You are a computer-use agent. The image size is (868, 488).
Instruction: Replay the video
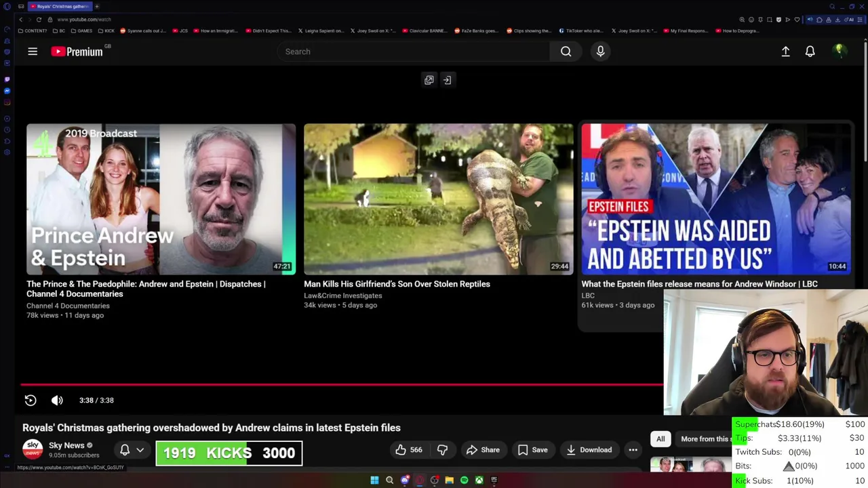click(31, 401)
